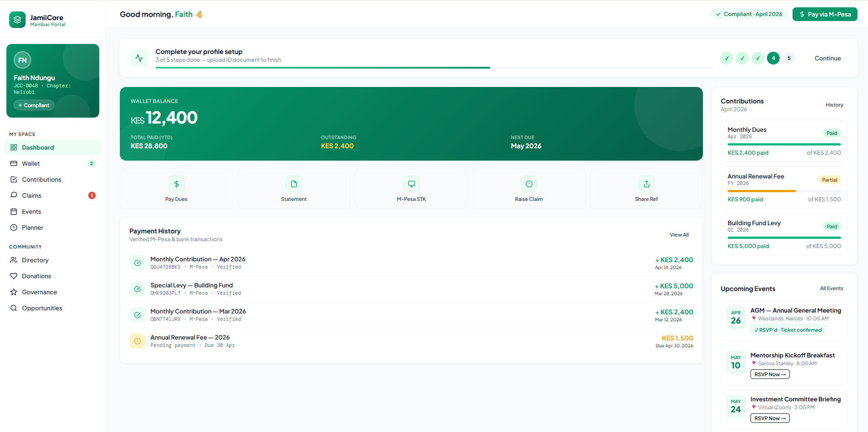Open the Wallet menu item
868x432 pixels.
[31, 163]
